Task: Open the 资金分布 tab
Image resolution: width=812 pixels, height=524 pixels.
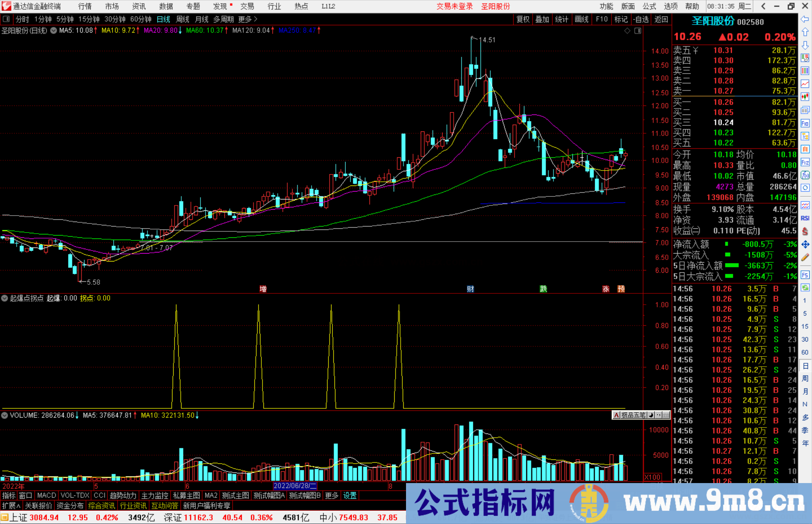Action: (70, 506)
